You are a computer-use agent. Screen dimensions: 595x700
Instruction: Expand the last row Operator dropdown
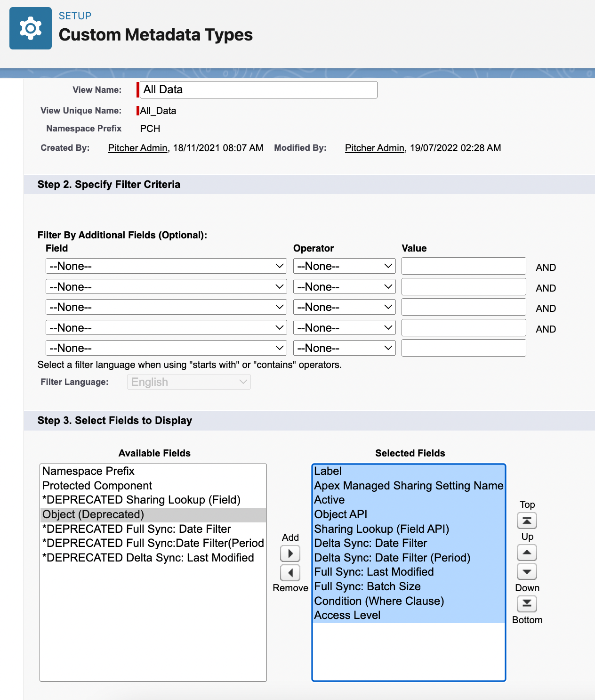[344, 348]
